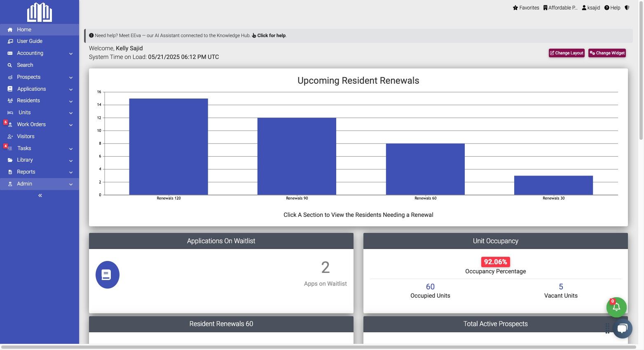Click the Applications sidebar icon
This screenshot has height=350, width=644.
10,89
